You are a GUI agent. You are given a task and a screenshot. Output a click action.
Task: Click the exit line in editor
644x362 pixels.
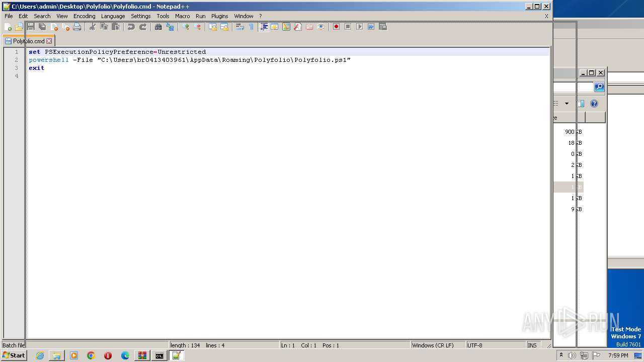coord(36,68)
